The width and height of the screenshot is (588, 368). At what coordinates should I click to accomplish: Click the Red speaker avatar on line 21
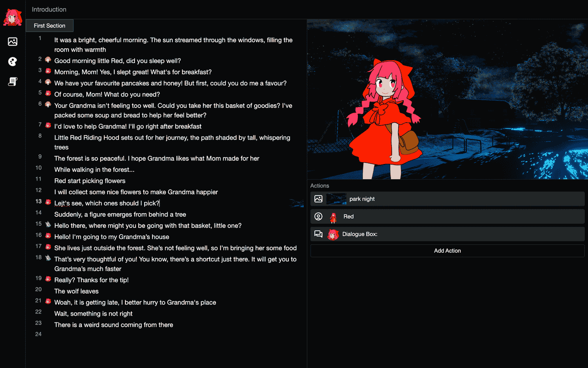48,301
